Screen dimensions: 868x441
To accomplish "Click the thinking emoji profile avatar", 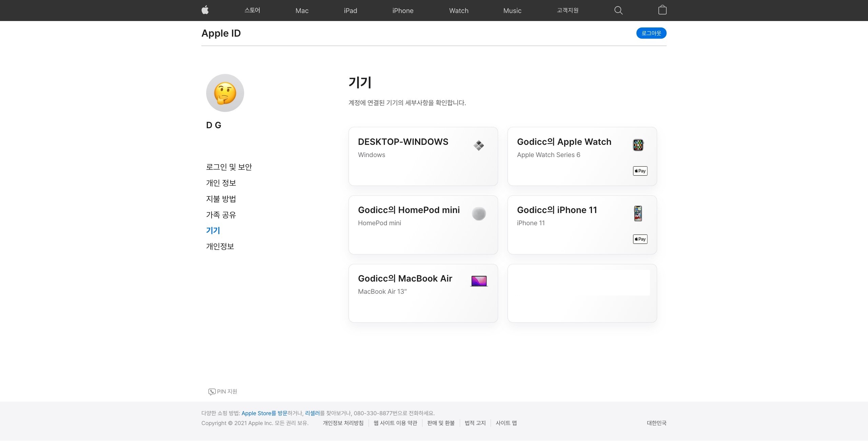I will tap(225, 93).
